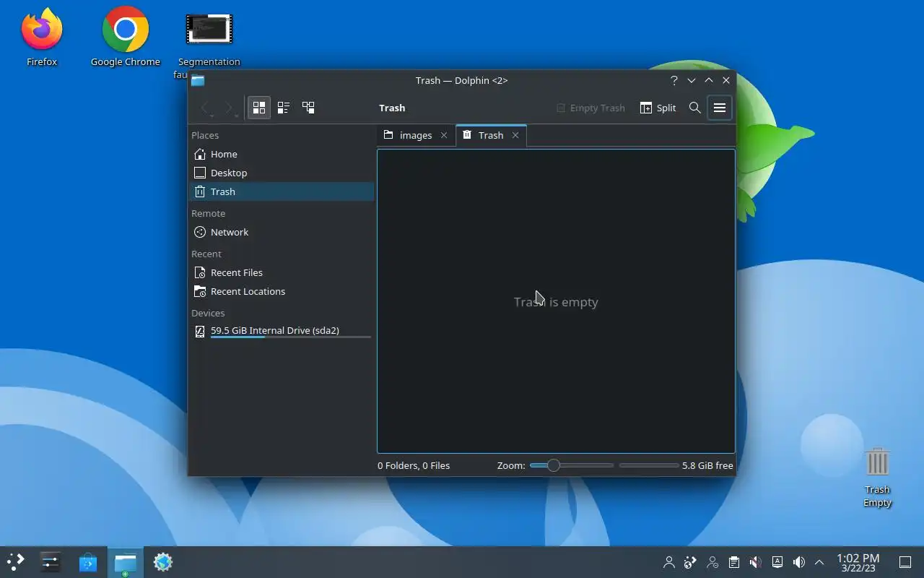Switch to Details tree view mode
Image resolution: width=924 pixels, height=578 pixels.
click(308, 108)
